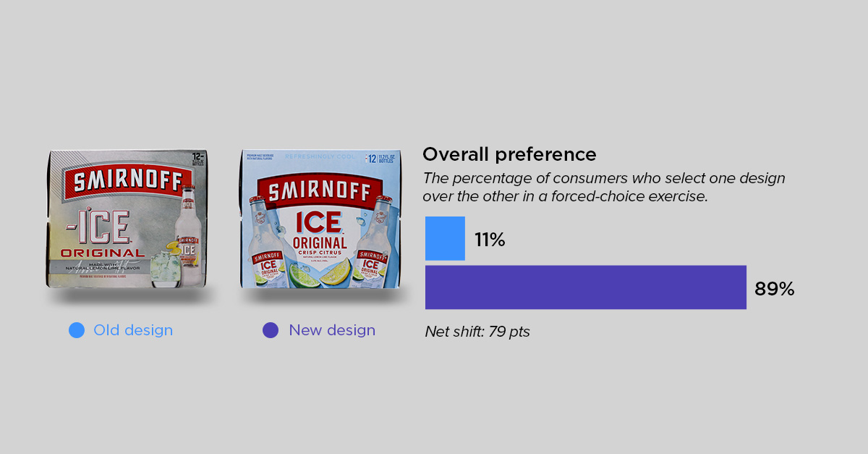Click the new Smirnoff Ice package image

320,219
